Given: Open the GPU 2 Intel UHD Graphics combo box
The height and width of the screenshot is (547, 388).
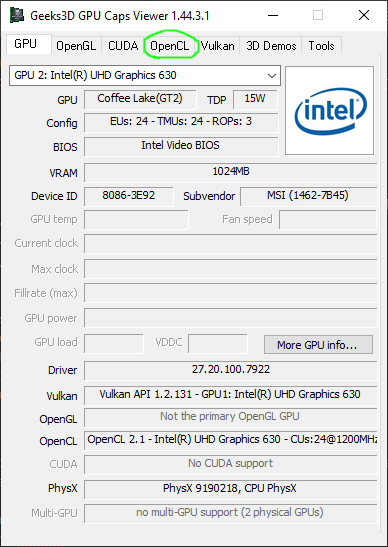Looking at the screenshot, I should [145, 75].
